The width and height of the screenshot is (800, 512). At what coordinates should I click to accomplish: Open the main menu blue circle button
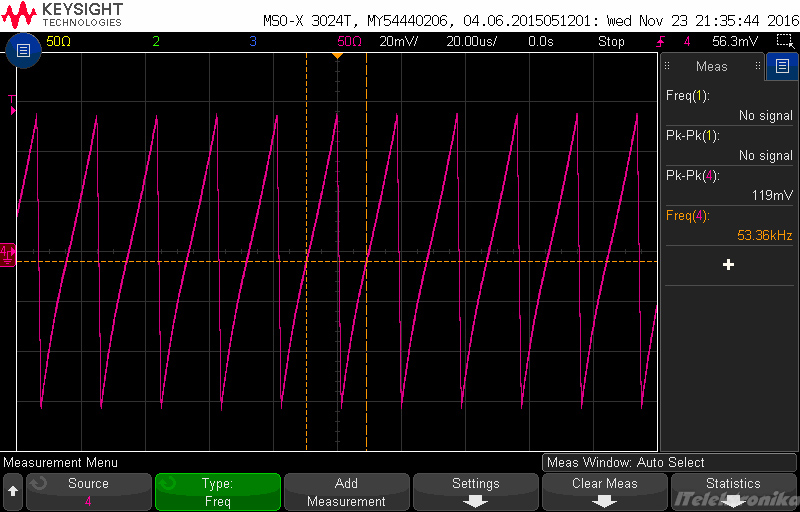tap(23, 50)
